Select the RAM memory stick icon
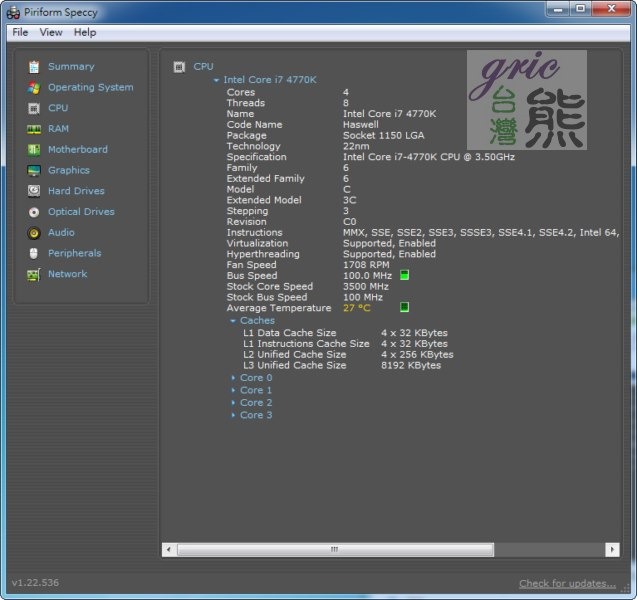This screenshot has width=637, height=600. pos(34,129)
